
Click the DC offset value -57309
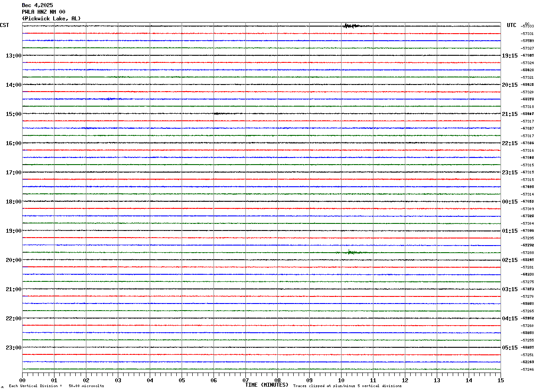tap(528, 209)
